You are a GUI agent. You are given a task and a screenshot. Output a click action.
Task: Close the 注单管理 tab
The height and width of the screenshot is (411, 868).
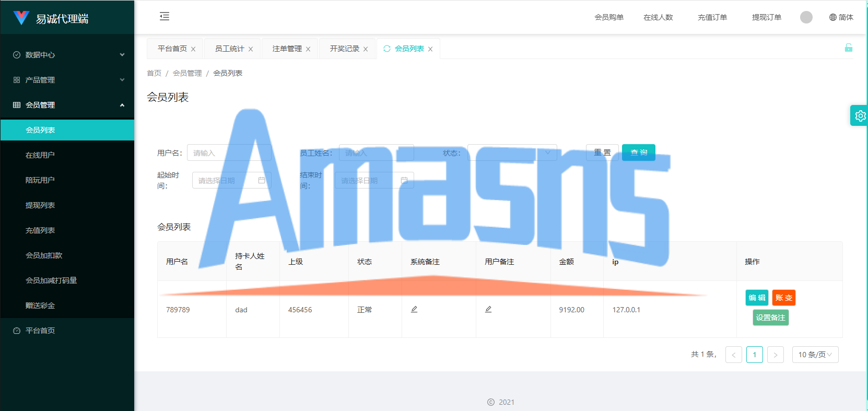pos(308,49)
